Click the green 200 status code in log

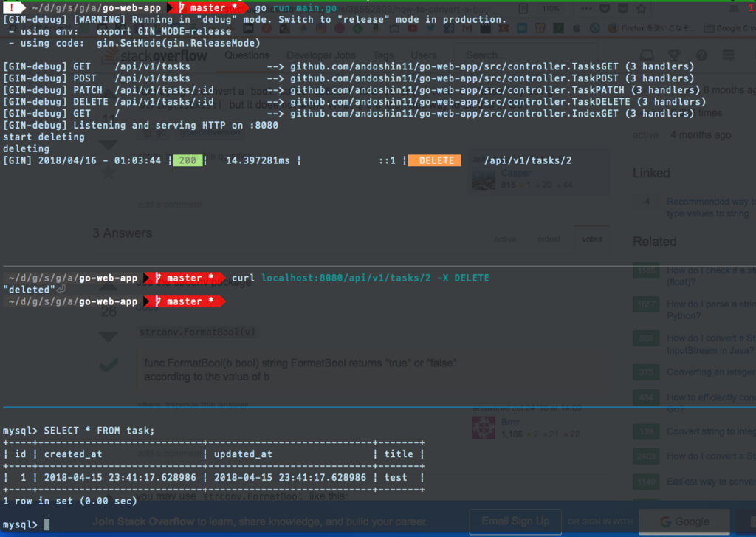[188, 160]
